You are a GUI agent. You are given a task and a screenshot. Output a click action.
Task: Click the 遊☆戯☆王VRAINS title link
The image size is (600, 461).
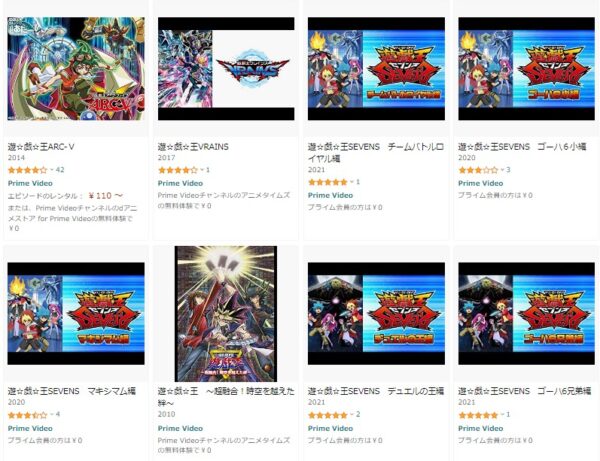(193, 147)
